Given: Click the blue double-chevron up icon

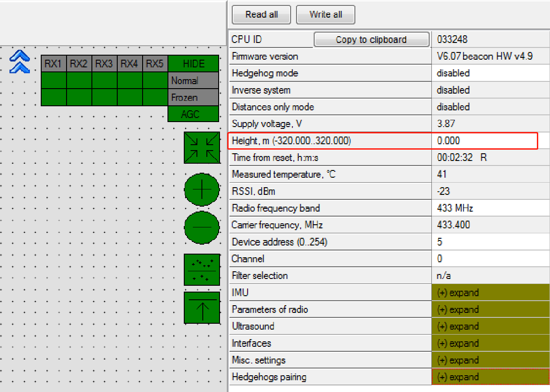Looking at the screenshot, I should point(19,62).
